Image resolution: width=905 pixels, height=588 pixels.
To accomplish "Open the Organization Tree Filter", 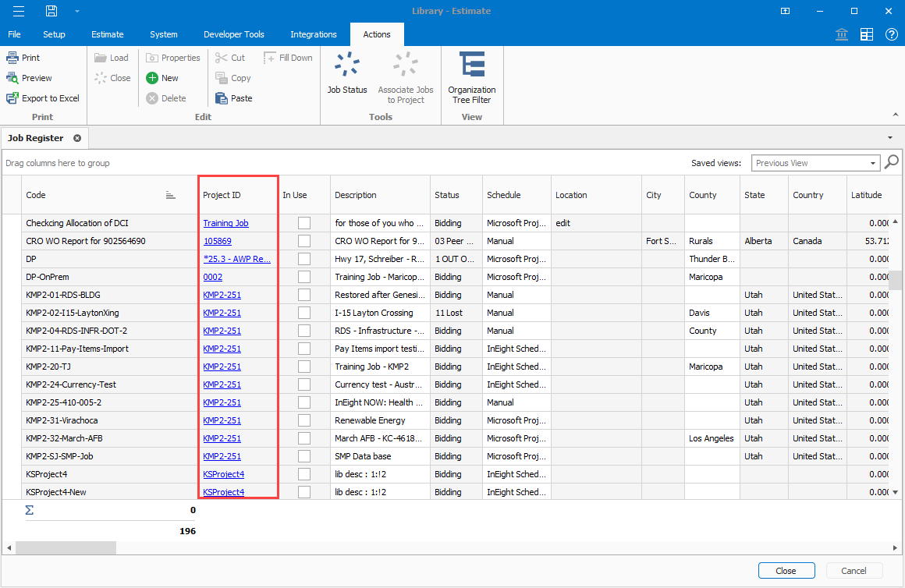I will tap(471, 74).
